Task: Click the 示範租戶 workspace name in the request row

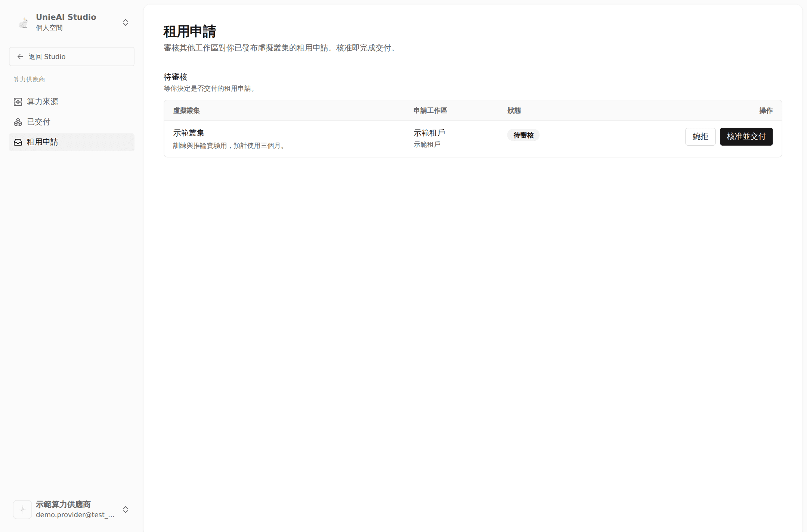Action: pyautogui.click(x=429, y=133)
